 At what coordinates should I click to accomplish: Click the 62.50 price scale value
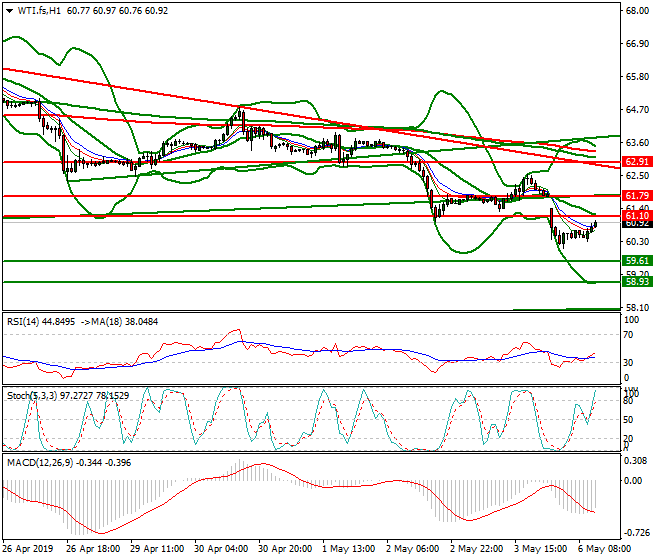point(637,176)
